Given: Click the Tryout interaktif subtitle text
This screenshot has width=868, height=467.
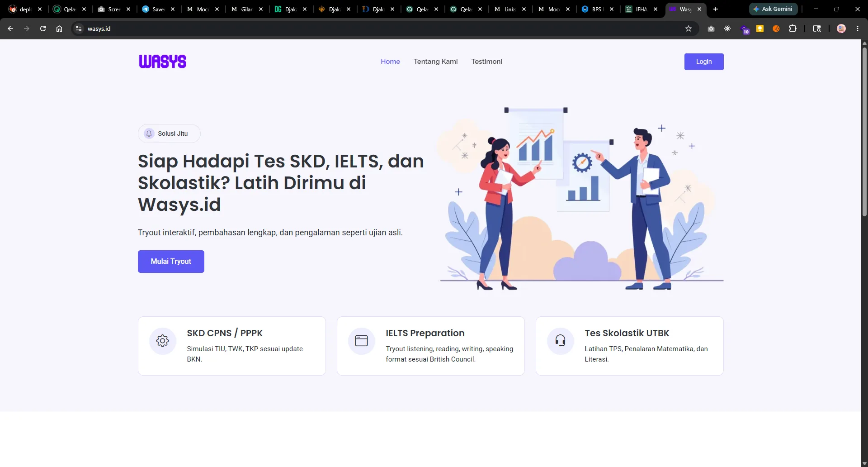Looking at the screenshot, I should coord(270,233).
